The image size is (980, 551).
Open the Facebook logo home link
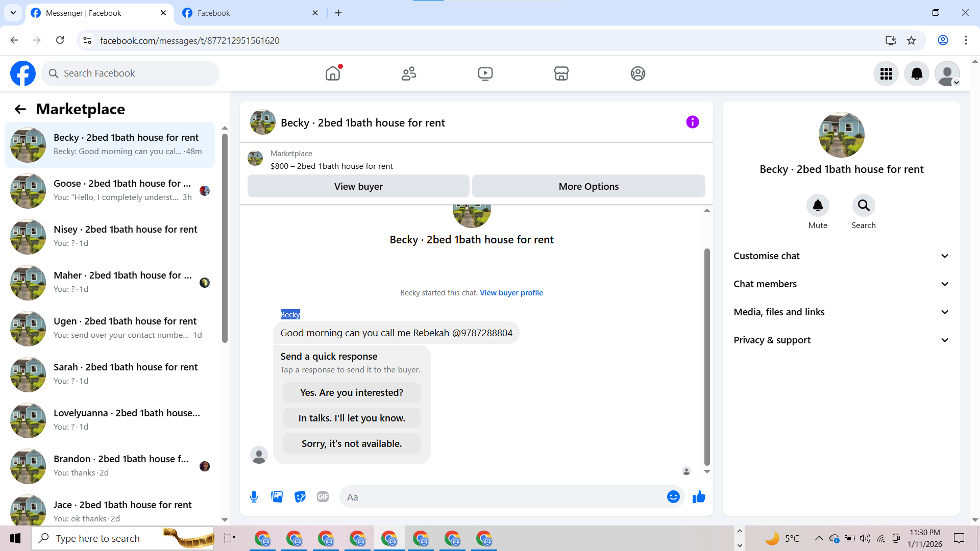coord(23,73)
